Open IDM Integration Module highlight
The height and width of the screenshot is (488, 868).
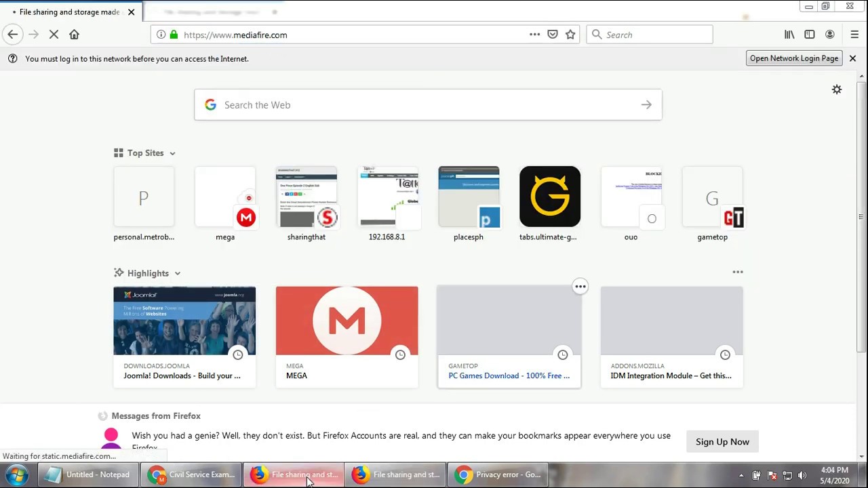click(x=672, y=337)
